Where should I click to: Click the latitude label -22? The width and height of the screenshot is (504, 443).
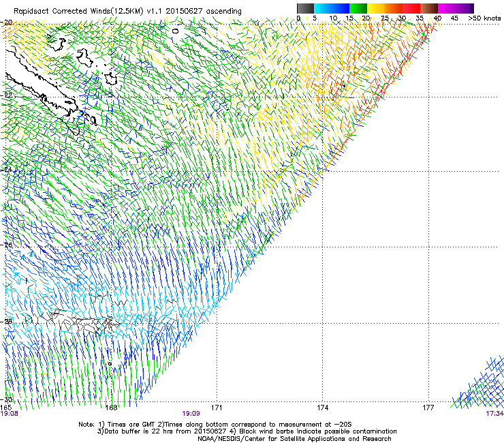(7, 95)
